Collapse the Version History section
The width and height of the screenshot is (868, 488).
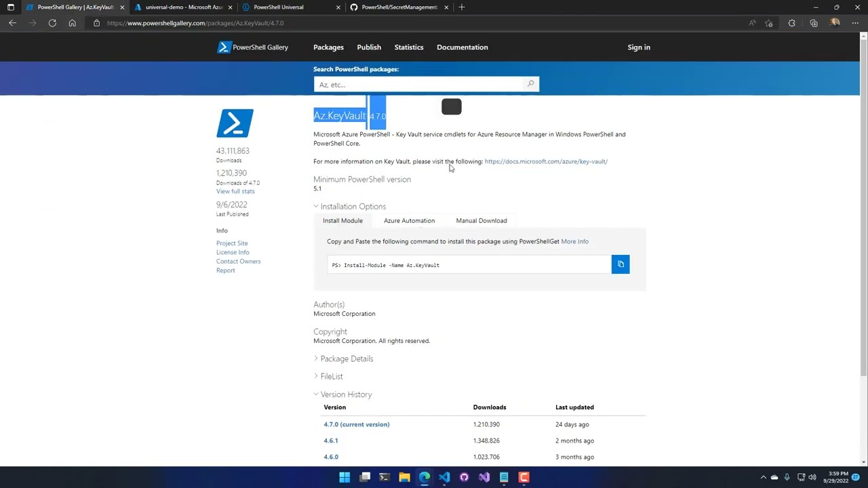tap(342, 394)
